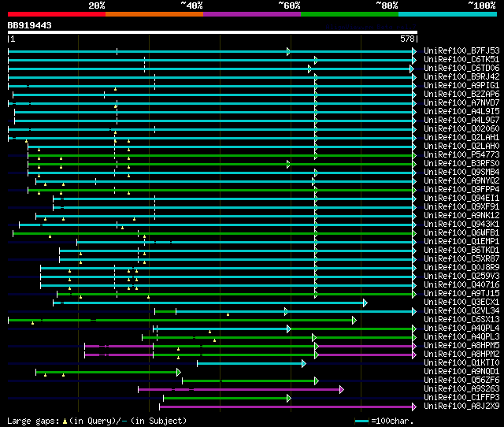This screenshot has height=427, width=504.
Task: Click UniRef100_C1FFP3 label
Action: click(x=461, y=398)
